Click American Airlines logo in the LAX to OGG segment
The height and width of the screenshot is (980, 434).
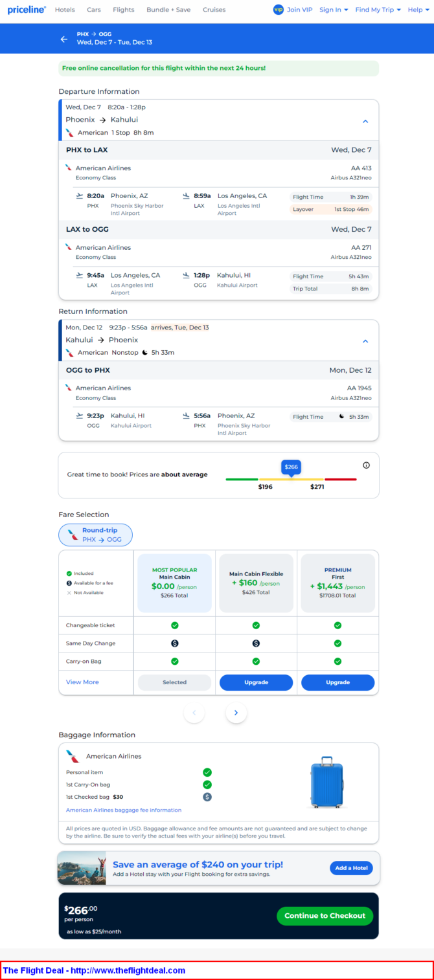click(69, 247)
